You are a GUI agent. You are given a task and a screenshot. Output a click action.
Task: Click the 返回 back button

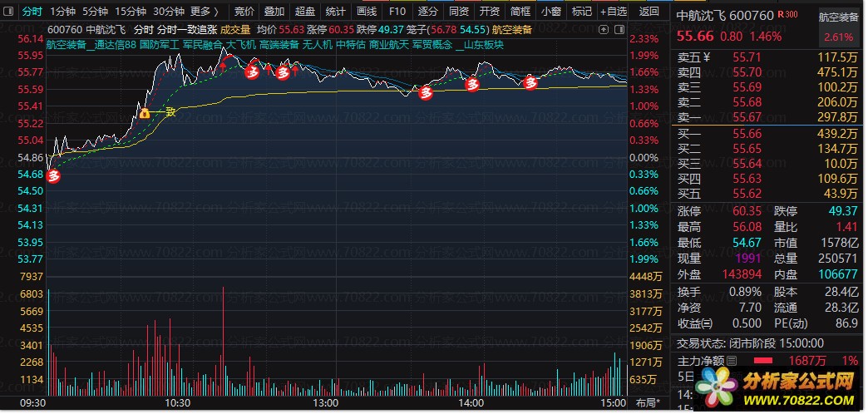[x=649, y=11]
